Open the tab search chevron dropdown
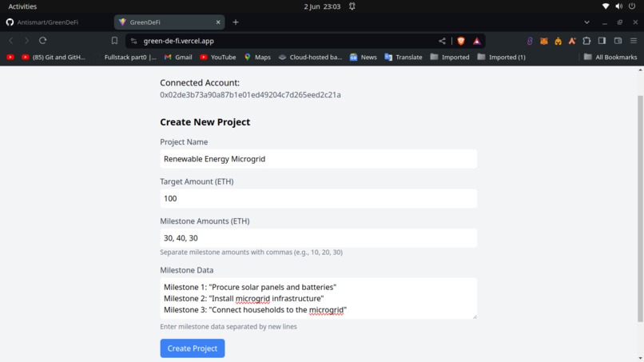This screenshot has height=362, width=644. (x=587, y=22)
